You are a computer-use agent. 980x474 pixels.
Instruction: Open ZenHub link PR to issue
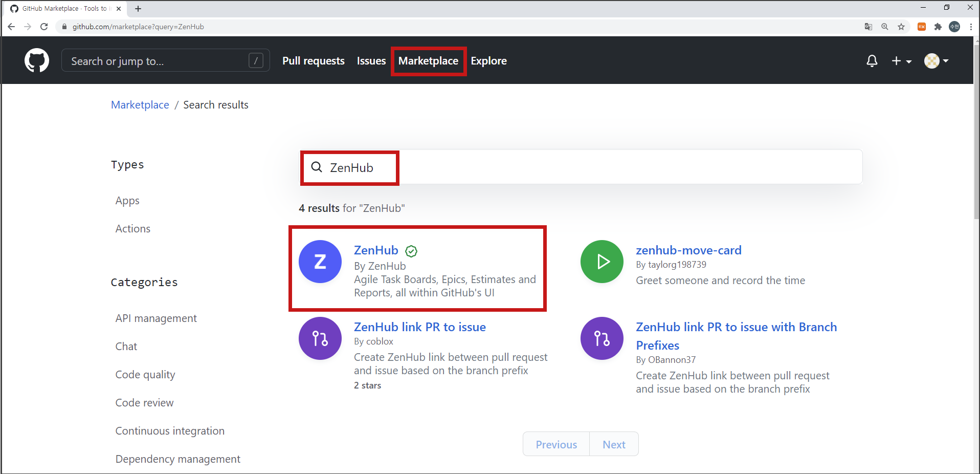pos(420,327)
